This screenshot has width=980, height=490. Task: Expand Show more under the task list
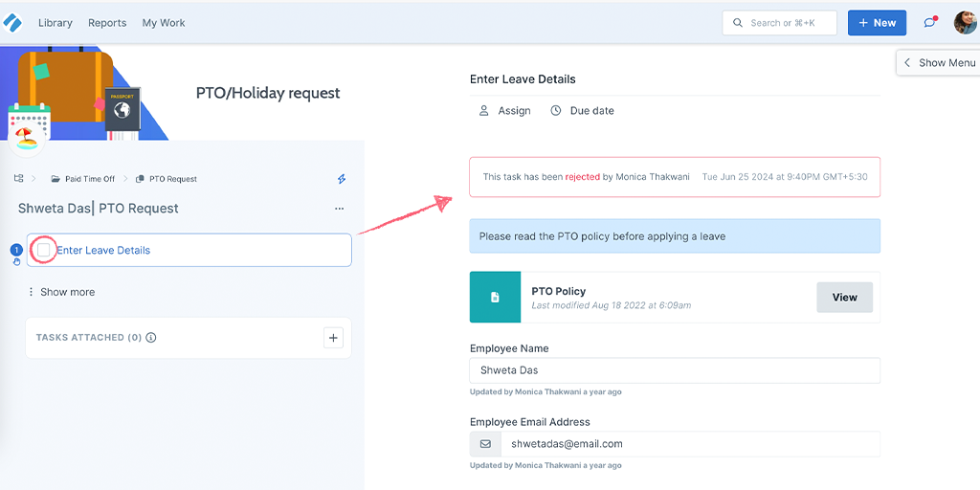tap(61, 292)
